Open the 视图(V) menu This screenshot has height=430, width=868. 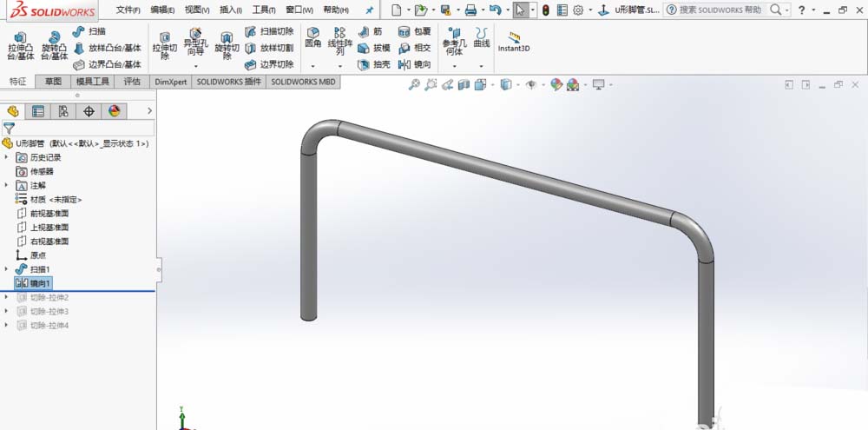[x=197, y=10]
